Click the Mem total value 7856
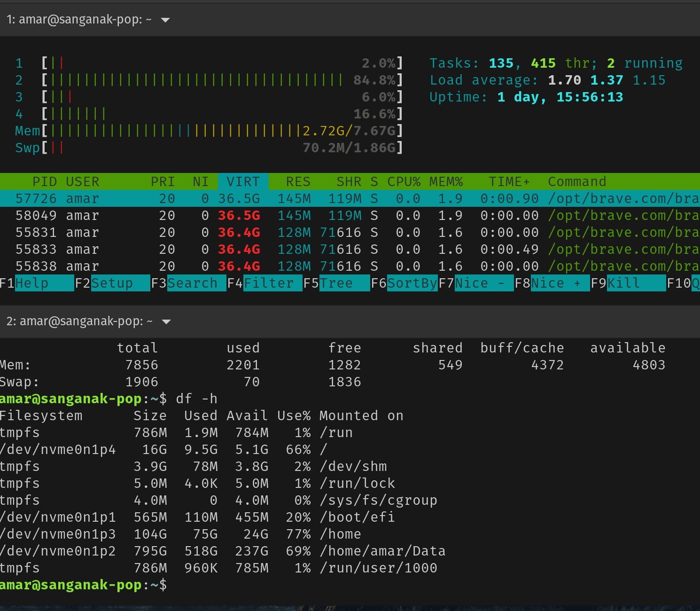700x611 pixels. [x=141, y=365]
